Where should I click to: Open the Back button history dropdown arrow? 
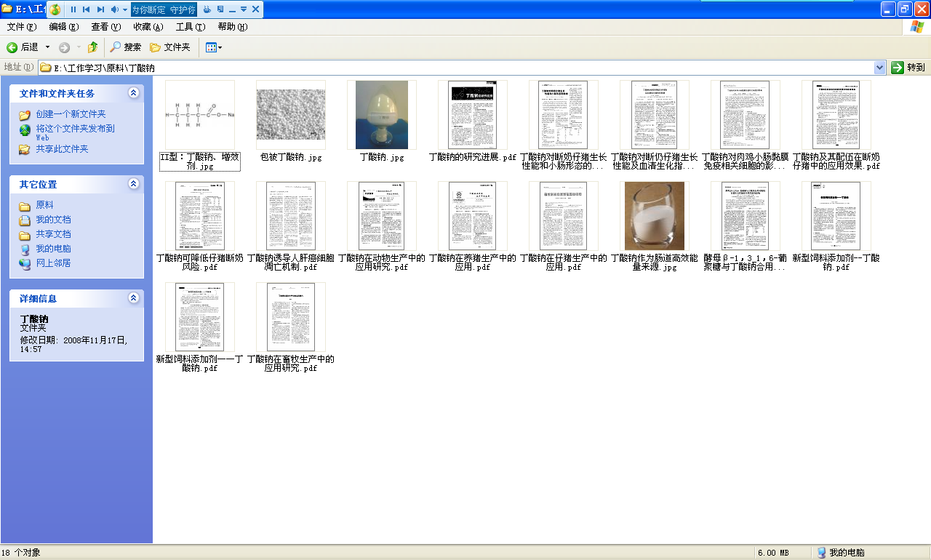click(48, 47)
